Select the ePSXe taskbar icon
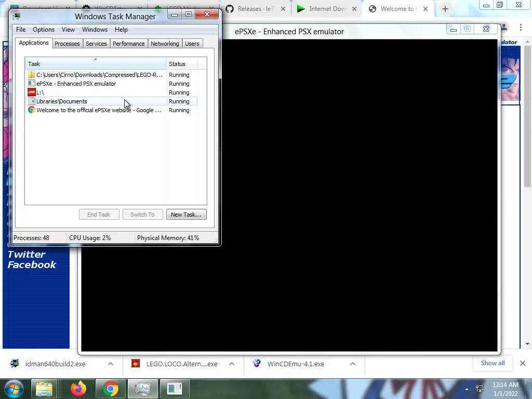The image size is (532, 399). coord(175,389)
